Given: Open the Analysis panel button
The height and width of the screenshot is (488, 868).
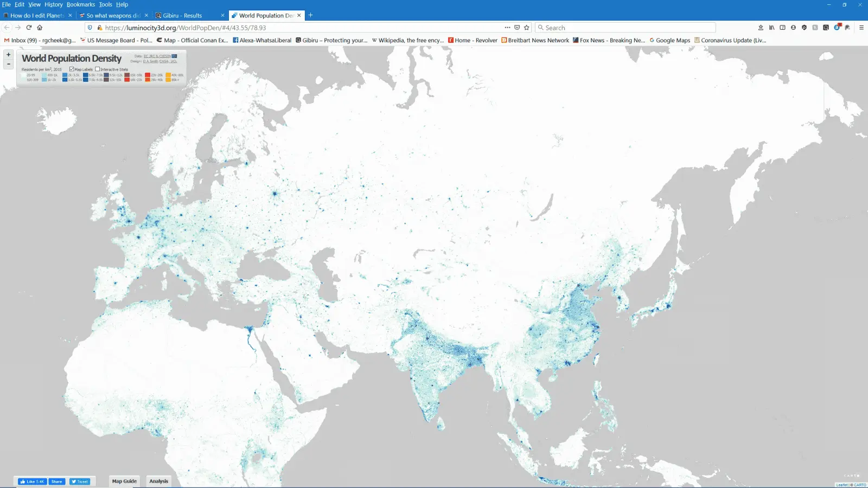Looking at the screenshot, I should [158, 481].
